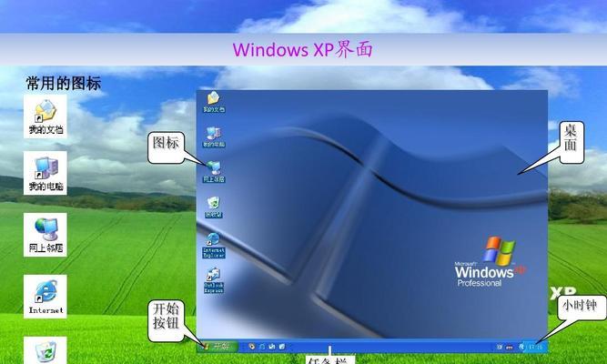607x364 pixels.
Task: Click the large Internet icon under 常用的图标
Action: (46, 297)
